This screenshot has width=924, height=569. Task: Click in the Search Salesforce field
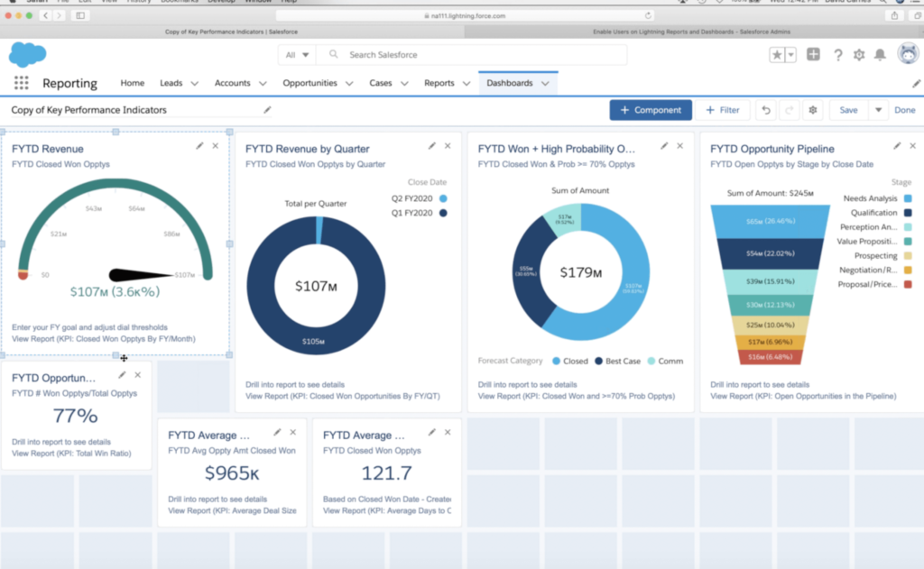tap(471, 55)
